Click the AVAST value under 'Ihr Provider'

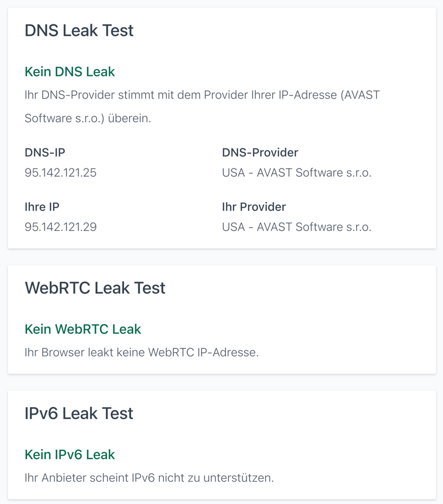[x=296, y=227]
